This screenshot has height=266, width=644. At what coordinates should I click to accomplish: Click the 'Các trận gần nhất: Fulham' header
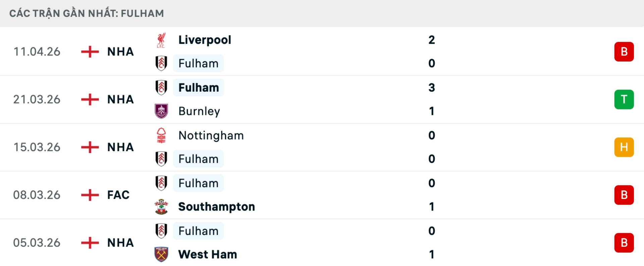click(87, 13)
